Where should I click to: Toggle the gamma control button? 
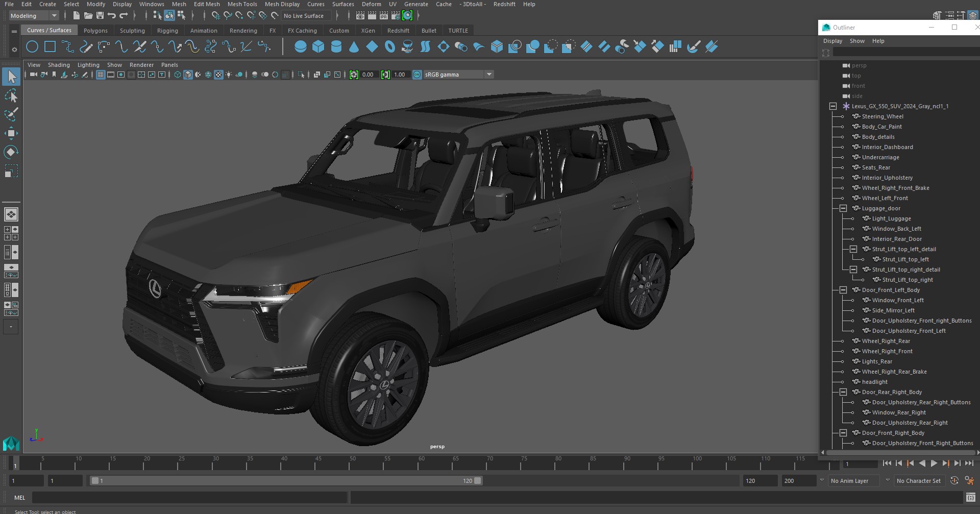click(385, 75)
